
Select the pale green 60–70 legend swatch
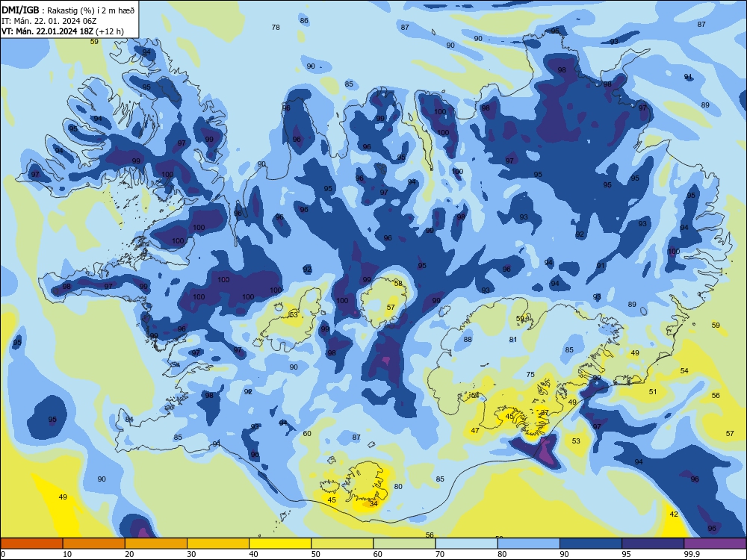tap(404, 544)
